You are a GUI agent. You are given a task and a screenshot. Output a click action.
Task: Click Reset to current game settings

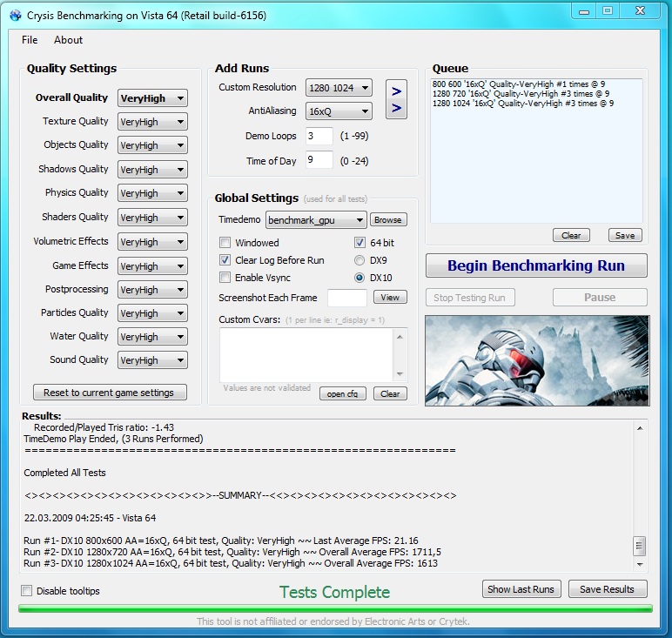(110, 392)
